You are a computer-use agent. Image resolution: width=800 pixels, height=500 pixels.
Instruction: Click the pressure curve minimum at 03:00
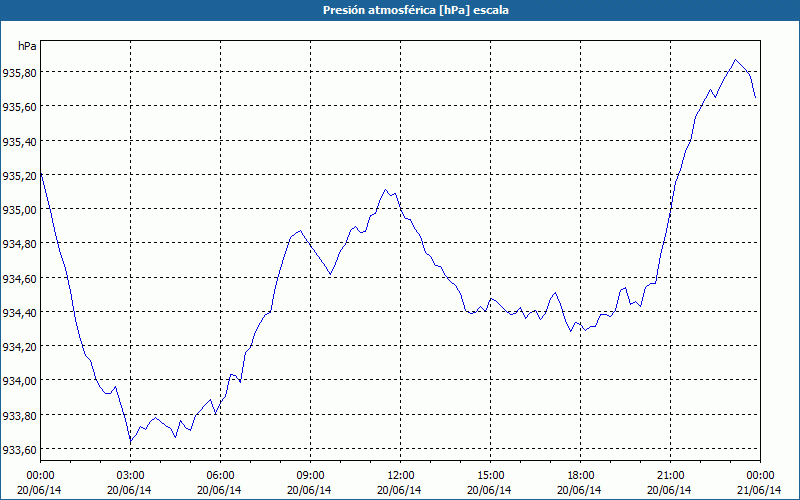(131, 441)
